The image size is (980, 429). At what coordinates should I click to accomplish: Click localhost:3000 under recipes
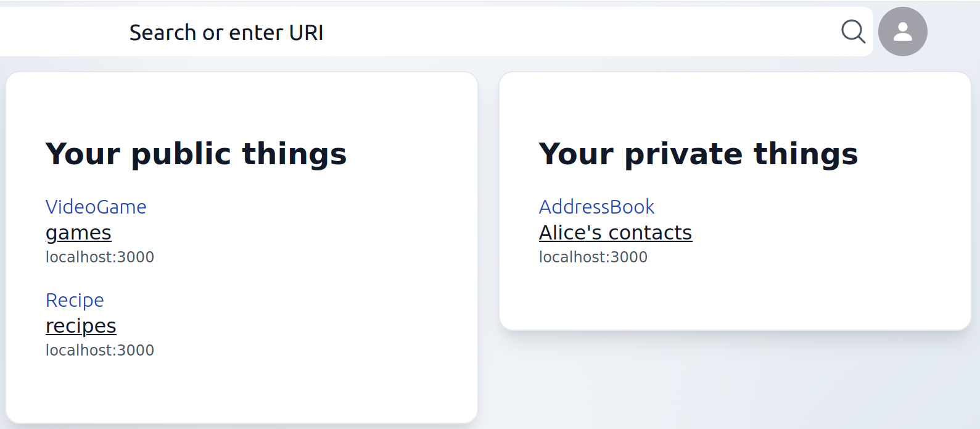pos(99,350)
